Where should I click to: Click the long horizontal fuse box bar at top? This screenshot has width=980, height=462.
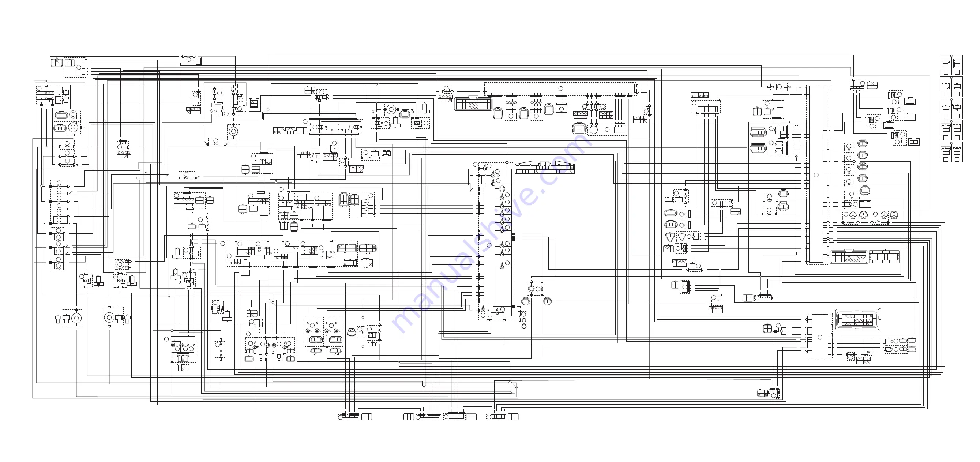[560, 89]
